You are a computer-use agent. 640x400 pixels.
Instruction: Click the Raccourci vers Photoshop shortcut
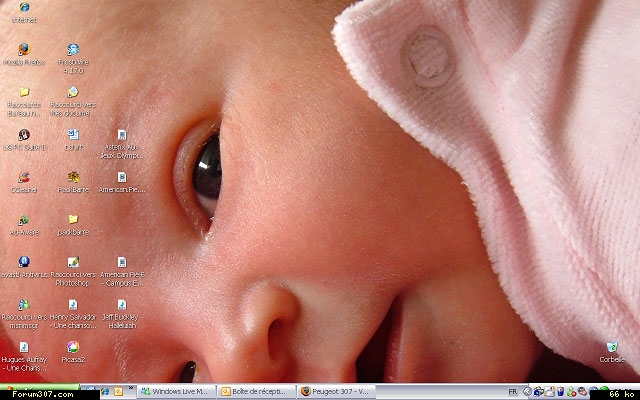(72, 263)
